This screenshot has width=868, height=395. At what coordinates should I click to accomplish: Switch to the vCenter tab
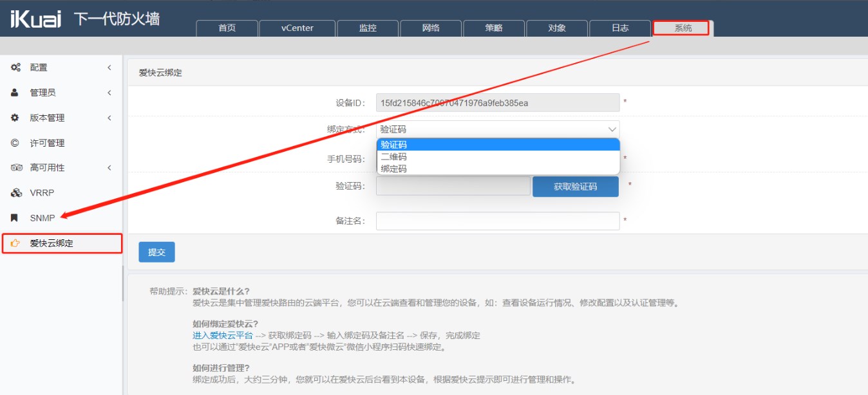(297, 28)
